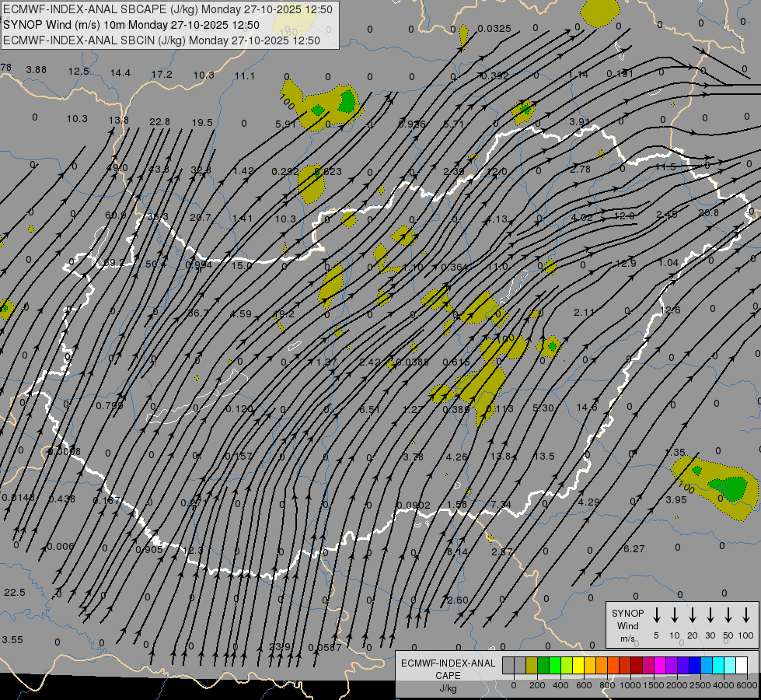Click the grid value 12.6

point(670,310)
